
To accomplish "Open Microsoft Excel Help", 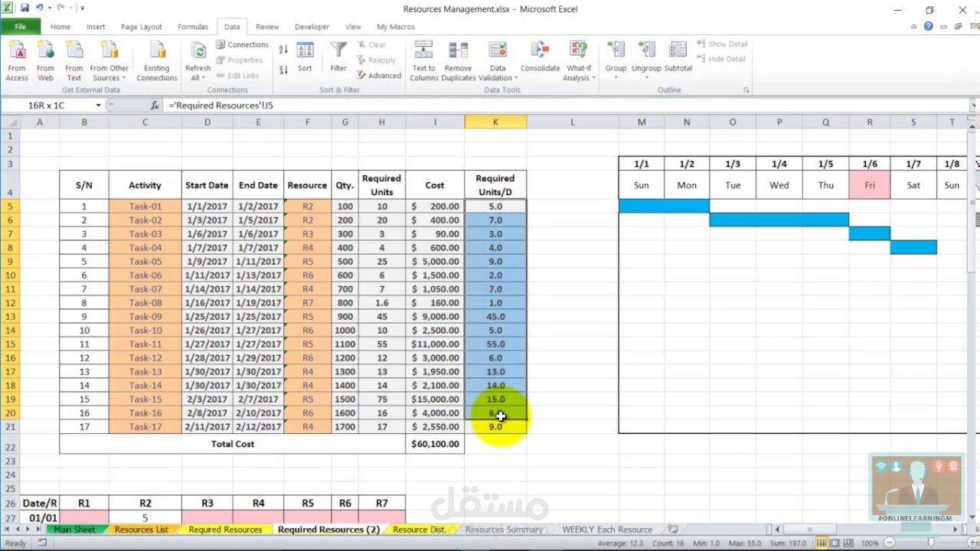I will point(929,26).
